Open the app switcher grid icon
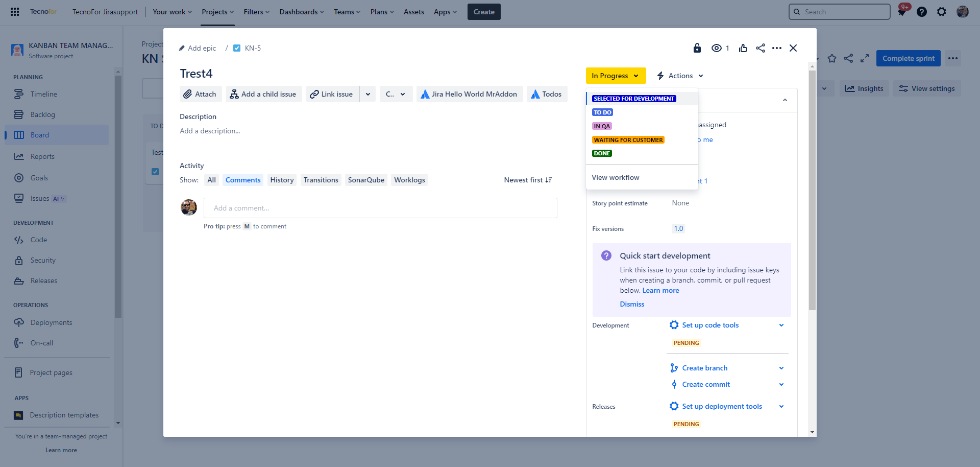The height and width of the screenshot is (467, 980). click(15, 12)
